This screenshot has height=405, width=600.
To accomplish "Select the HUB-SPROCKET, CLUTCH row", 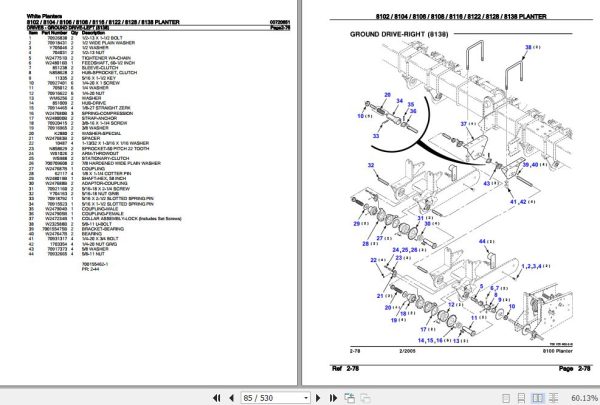I will pyautogui.click(x=83, y=73).
